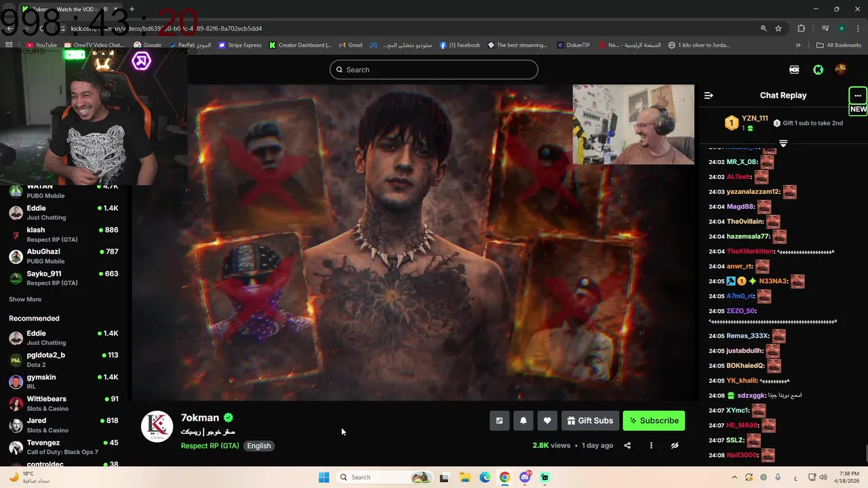Open the (1) Facebook bookmark

[x=460, y=45]
